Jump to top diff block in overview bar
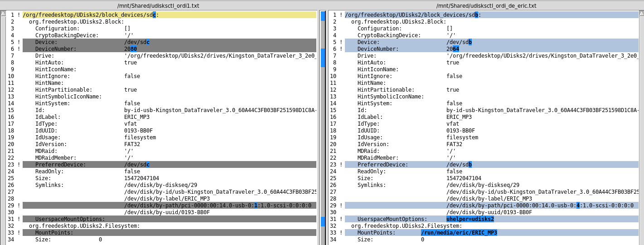Image resolution: width=644 pixels, height=245 pixels. (323, 16)
